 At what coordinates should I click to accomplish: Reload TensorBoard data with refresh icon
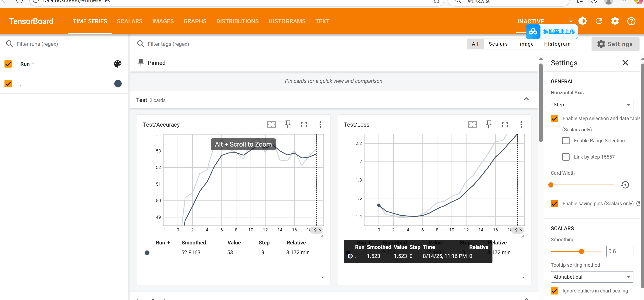(599, 21)
